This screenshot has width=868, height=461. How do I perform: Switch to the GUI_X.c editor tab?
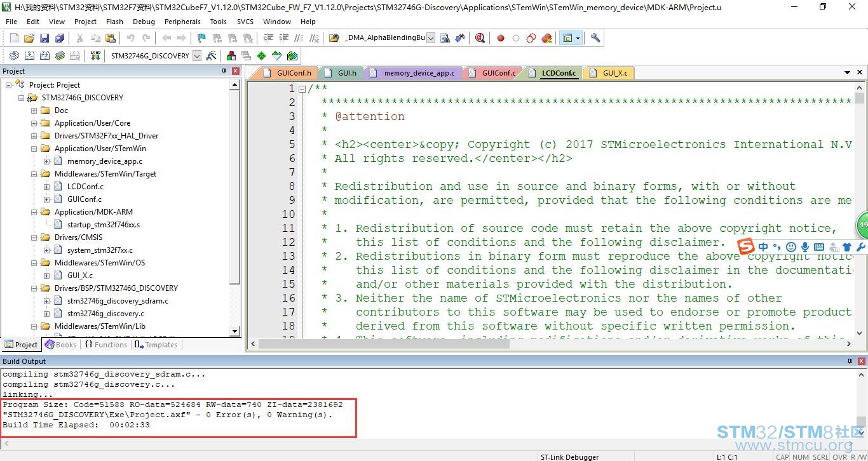click(609, 73)
